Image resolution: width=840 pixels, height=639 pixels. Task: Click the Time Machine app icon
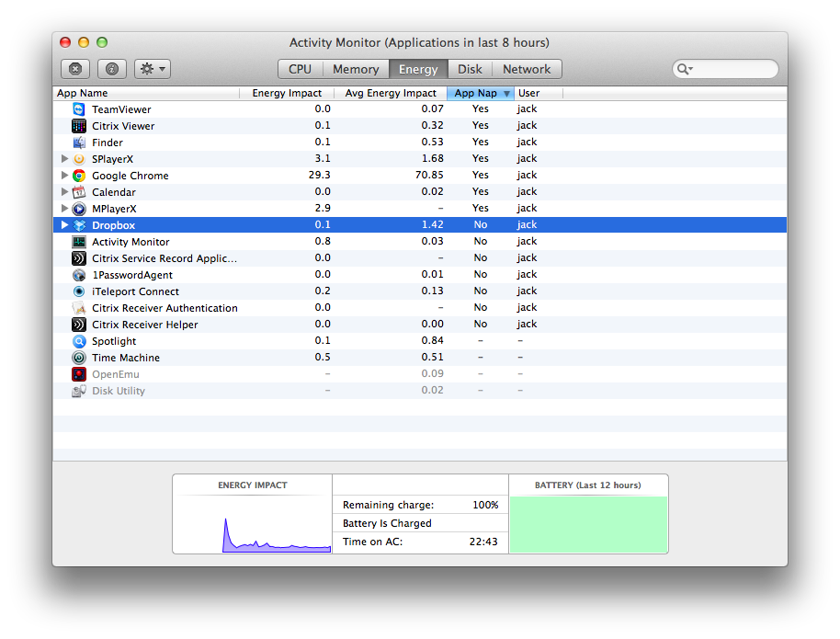click(79, 358)
